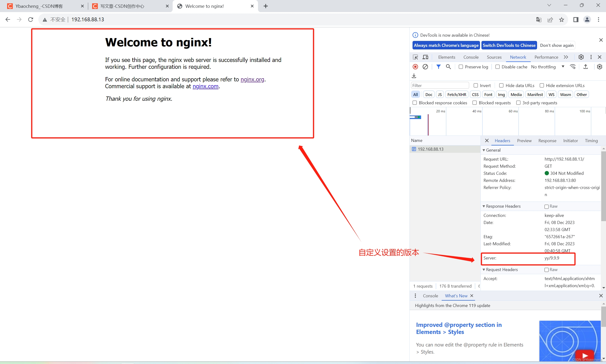The height and width of the screenshot is (364, 606).
Task: Switch to the Console panel tab
Action: click(x=471, y=57)
